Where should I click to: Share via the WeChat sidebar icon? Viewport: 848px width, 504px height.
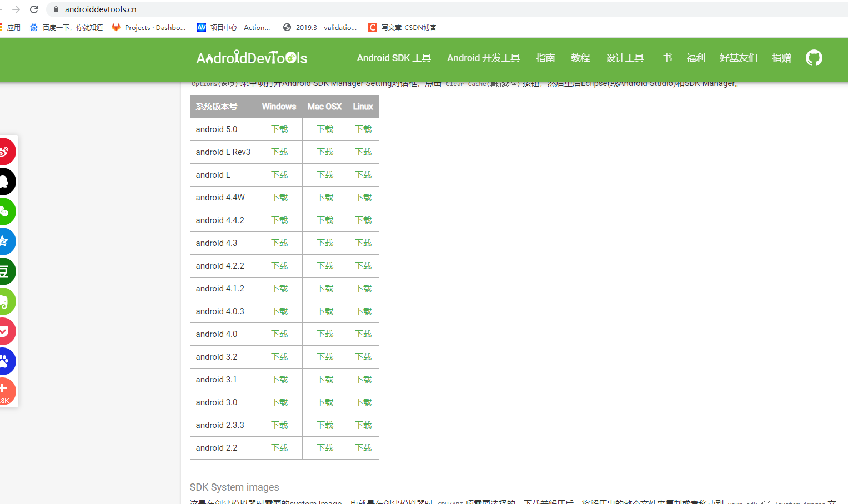pos(4,211)
